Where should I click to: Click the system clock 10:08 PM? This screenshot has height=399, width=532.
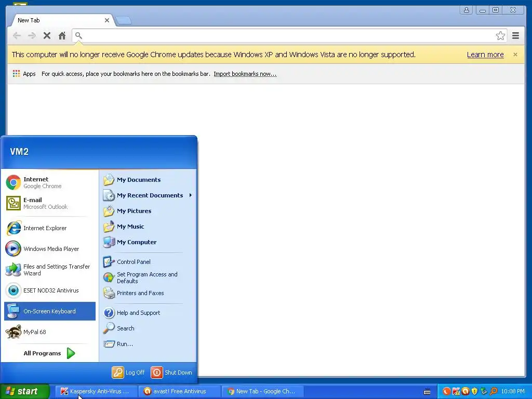513,392
